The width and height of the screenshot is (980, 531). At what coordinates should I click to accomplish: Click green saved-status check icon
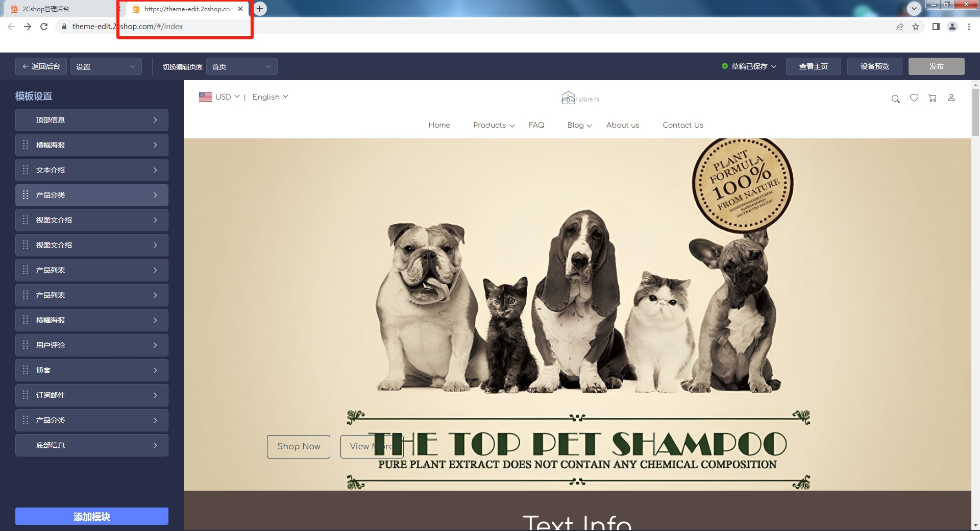(x=725, y=66)
